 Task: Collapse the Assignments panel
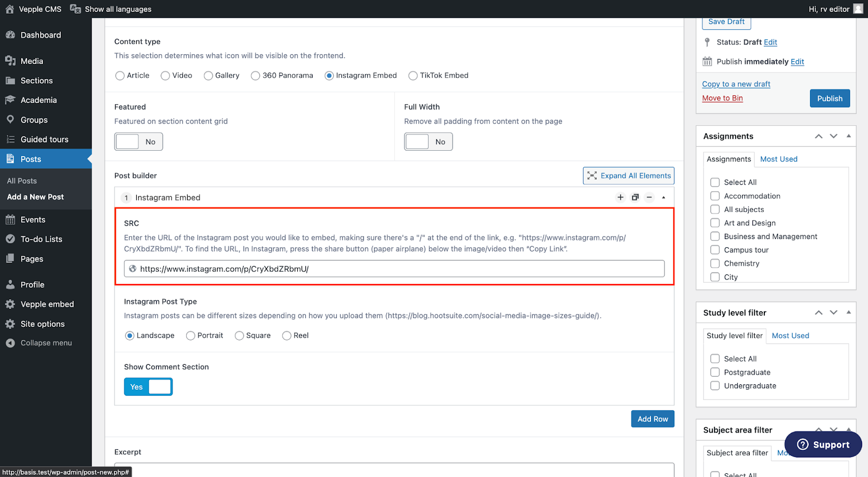pos(849,136)
